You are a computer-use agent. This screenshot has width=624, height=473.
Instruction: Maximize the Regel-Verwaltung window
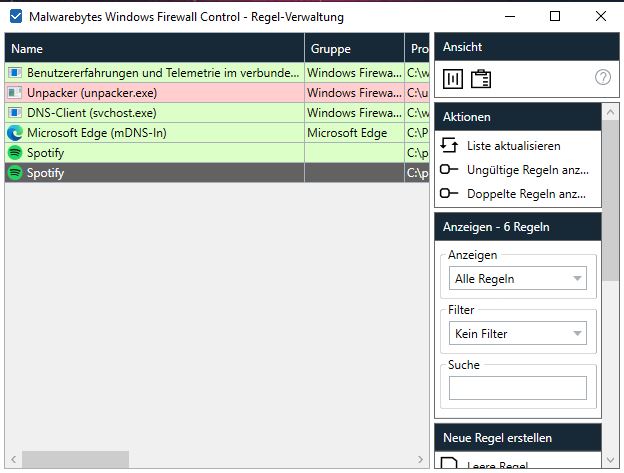coord(555,16)
